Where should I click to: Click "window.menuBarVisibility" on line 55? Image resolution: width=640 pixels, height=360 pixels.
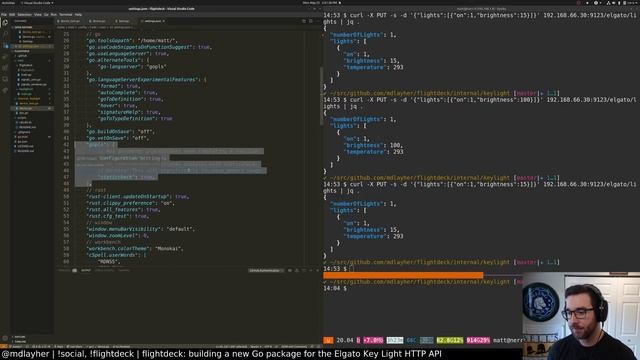pos(124,229)
